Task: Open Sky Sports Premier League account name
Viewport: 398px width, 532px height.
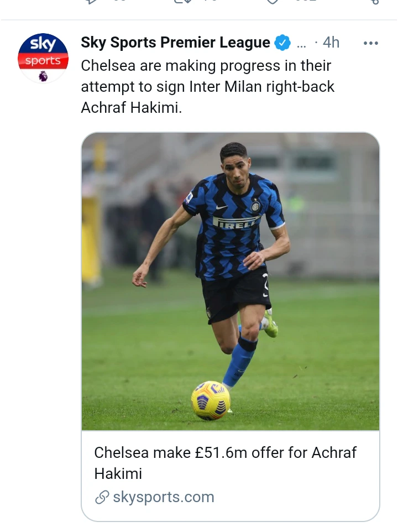Action: point(175,43)
